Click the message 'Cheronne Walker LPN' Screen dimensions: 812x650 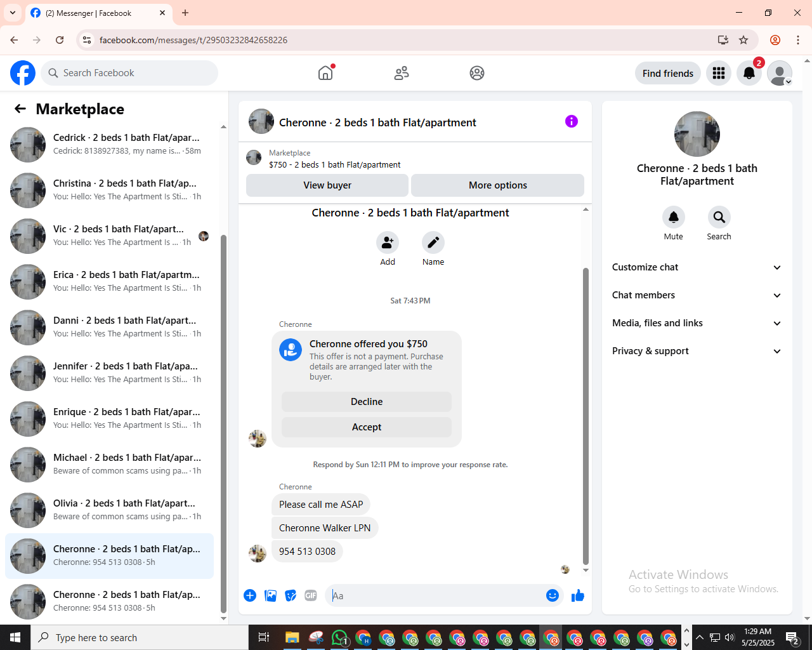pos(325,528)
